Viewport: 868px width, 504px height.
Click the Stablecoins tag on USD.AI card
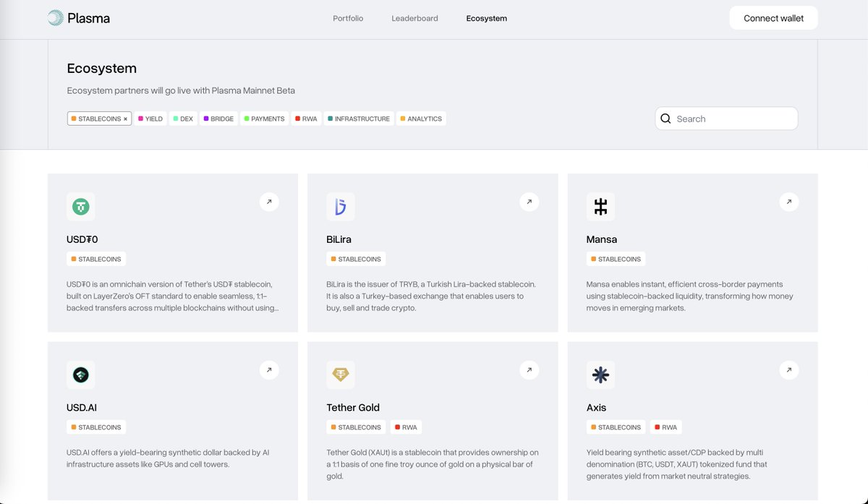coord(96,427)
